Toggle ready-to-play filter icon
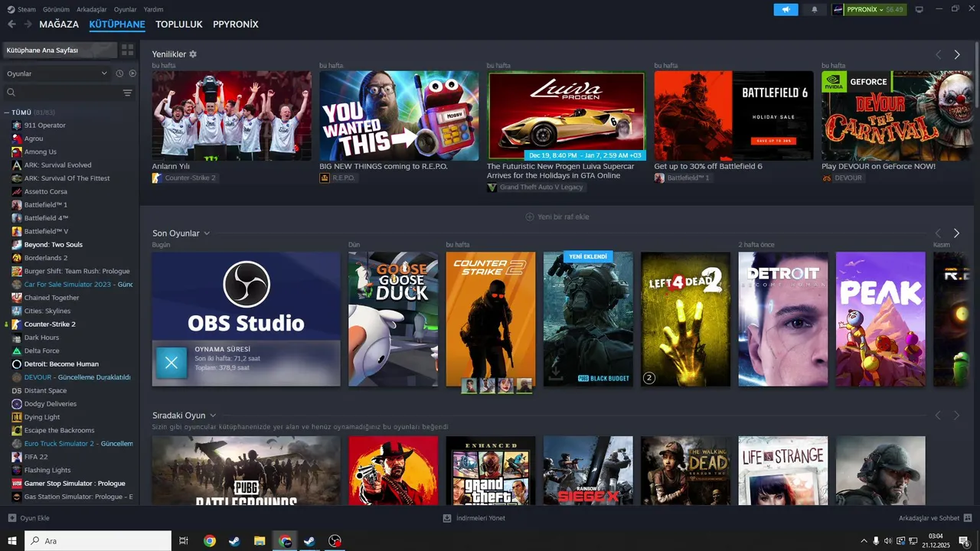980x551 pixels. pyautogui.click(x=132, y=73)
